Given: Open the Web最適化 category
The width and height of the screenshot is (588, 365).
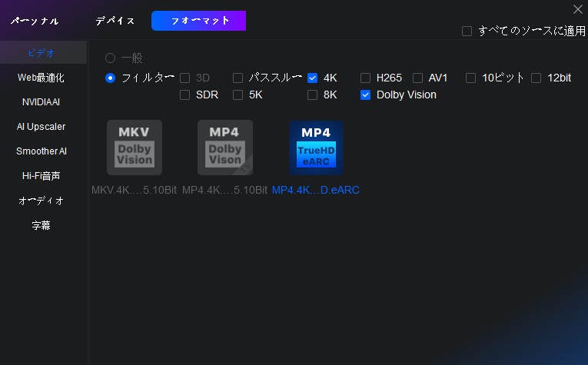Looking at the screenshot, I should (42, 78).
